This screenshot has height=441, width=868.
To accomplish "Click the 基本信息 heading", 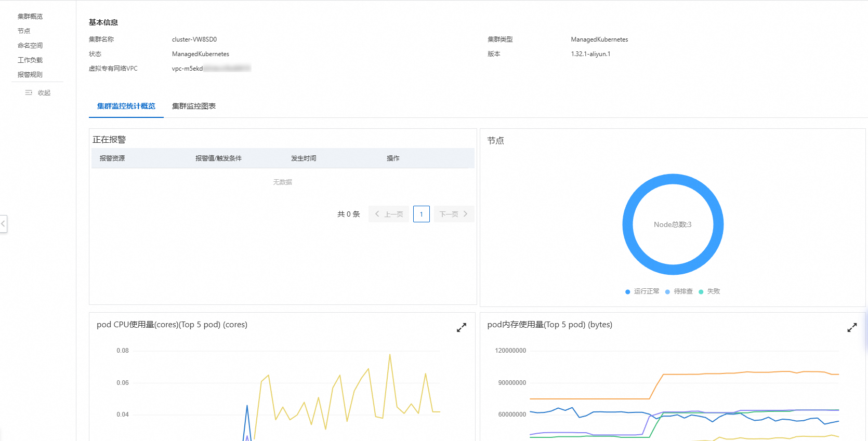I will coord(103,22).
